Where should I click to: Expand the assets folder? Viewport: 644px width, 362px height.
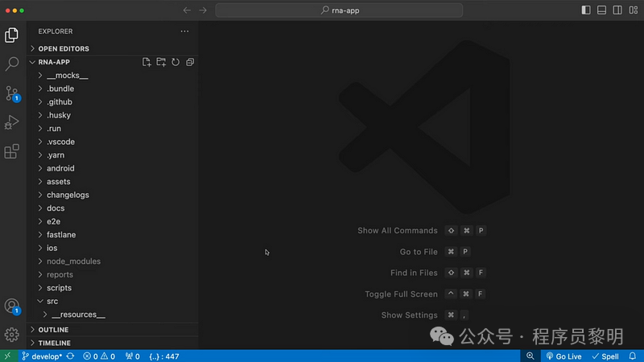[x=113, y=182]
